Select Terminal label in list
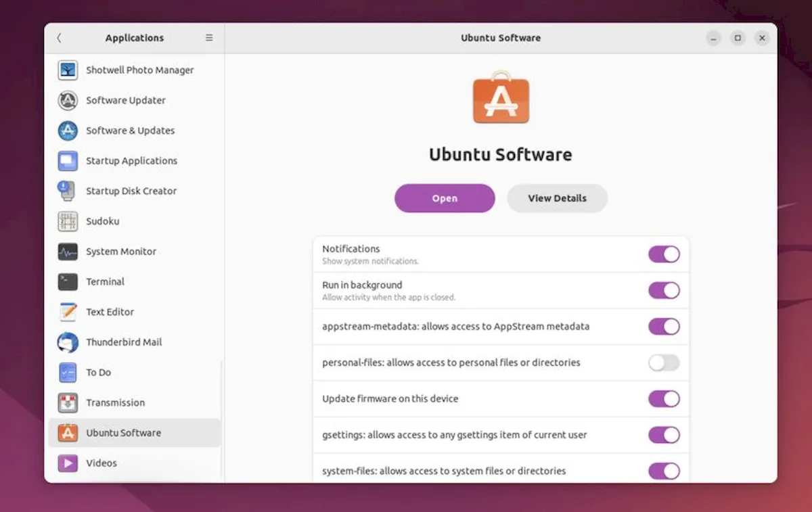Image resolution: width=812 pixels, height=512 pixels. [106, 281]
